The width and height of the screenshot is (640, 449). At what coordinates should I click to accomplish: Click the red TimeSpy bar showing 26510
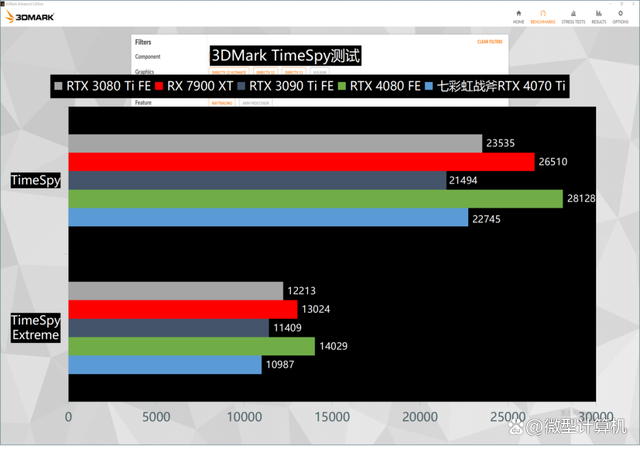click(301, 162)
